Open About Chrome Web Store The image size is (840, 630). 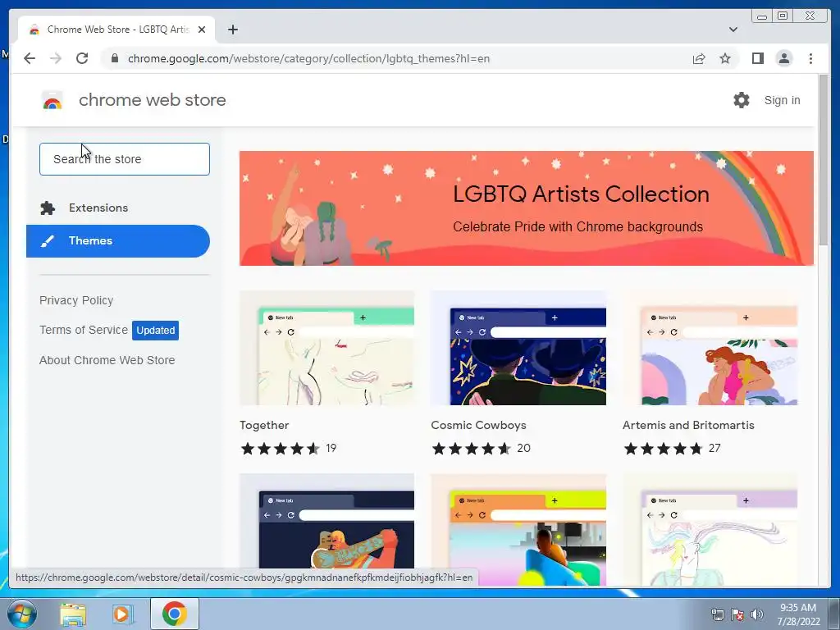tap(107, 360)
